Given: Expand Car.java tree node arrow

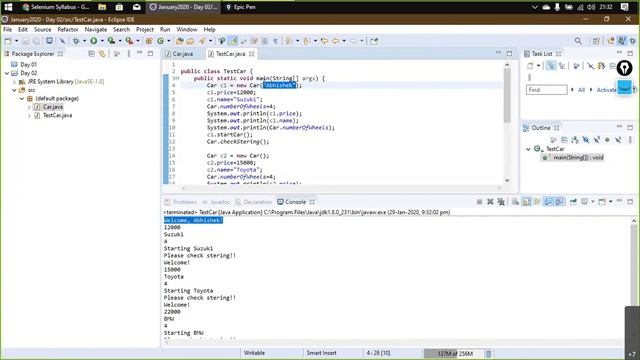Looking at the screenshot, I should (29, 107).
